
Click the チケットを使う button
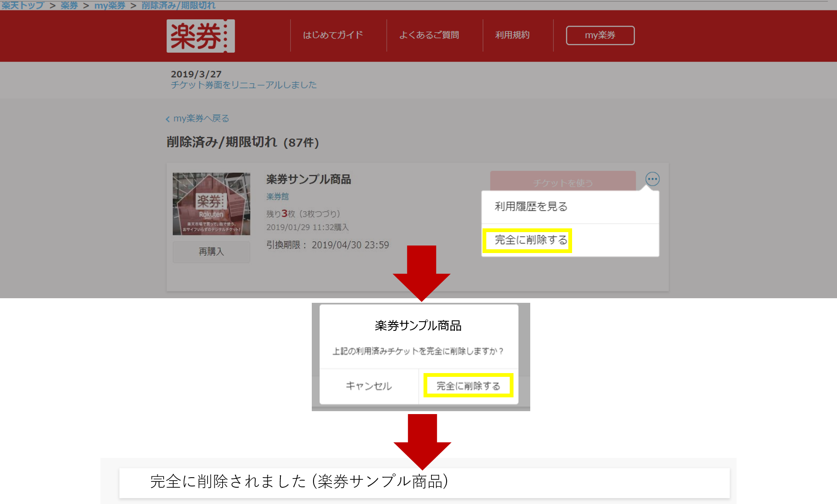[563, 182]
